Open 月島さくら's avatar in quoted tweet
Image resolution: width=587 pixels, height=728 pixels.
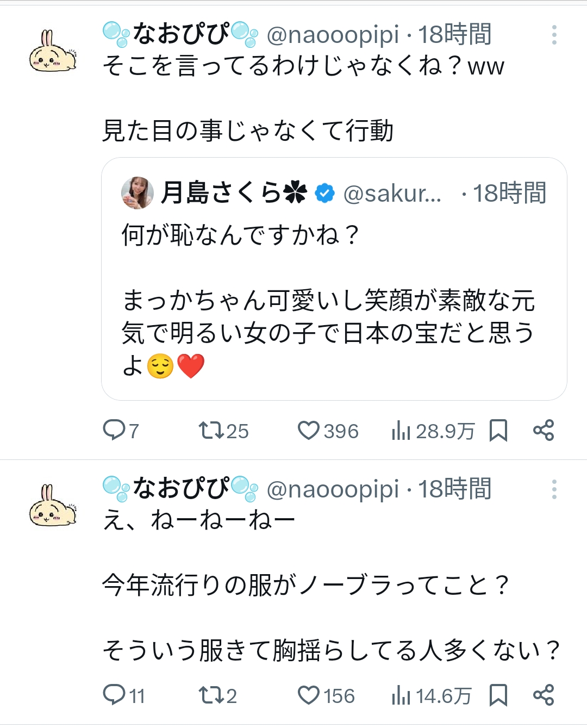pyautogui.click(x=138, y=193)
